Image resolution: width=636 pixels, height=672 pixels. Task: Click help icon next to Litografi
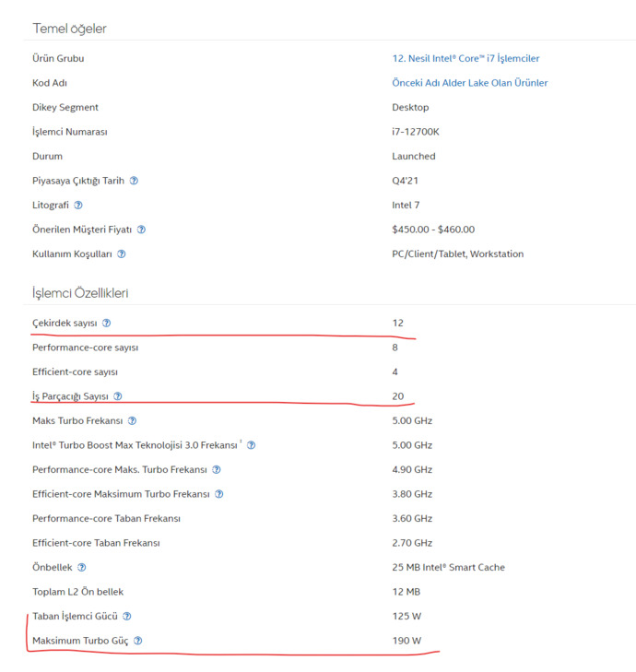(78, 205)
